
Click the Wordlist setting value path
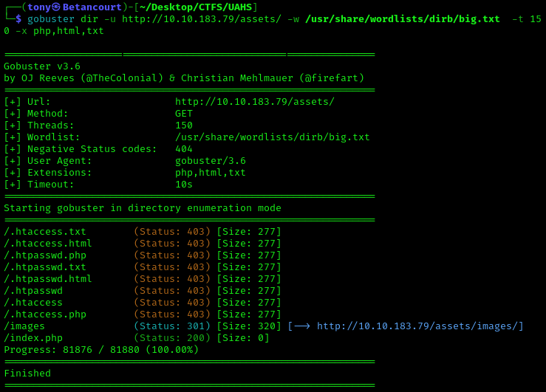click(273, 137)
